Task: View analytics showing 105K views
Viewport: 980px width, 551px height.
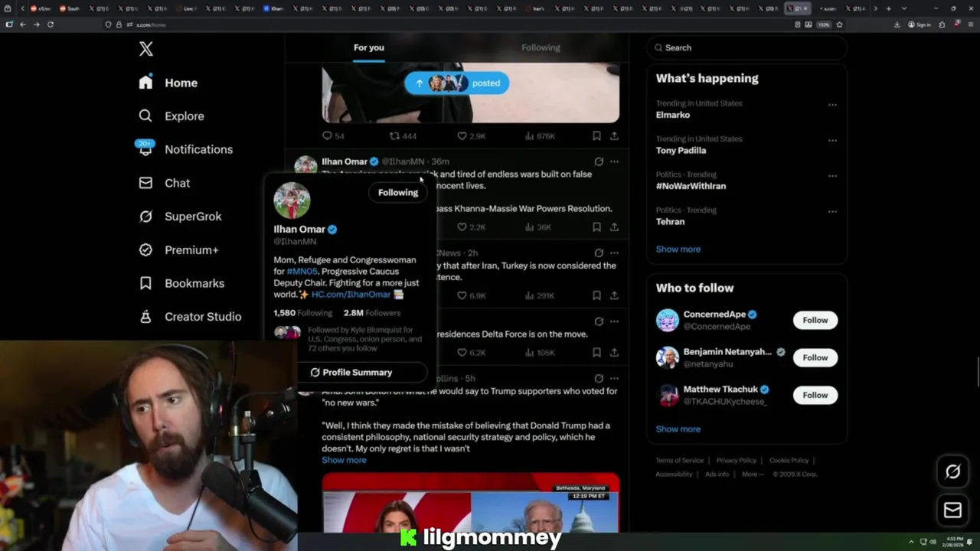Action: pyautogui.click(x=540, y=353)
